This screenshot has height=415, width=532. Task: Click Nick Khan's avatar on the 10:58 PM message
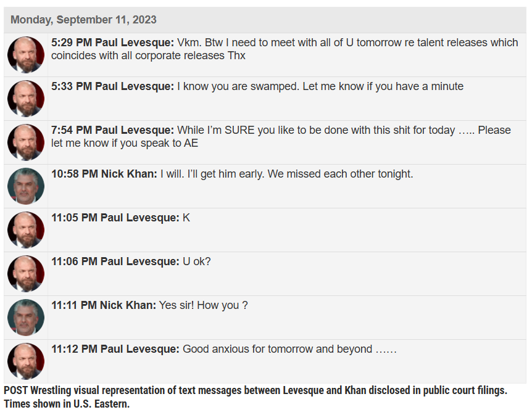tap(26, 186)
